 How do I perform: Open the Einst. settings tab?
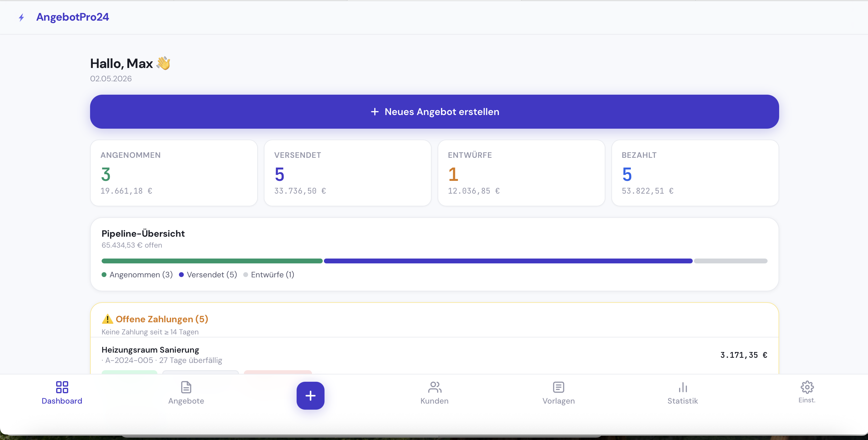pos(807,392)
